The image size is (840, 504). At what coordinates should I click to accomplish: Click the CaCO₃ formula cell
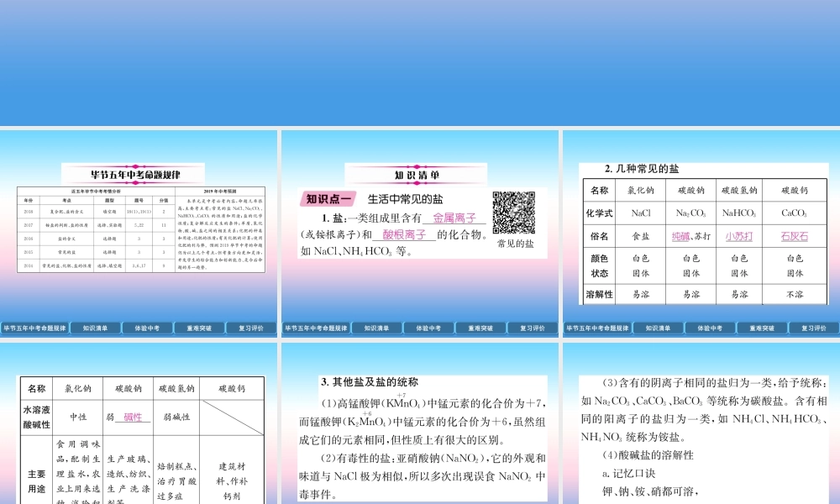[x=795, y=213]
